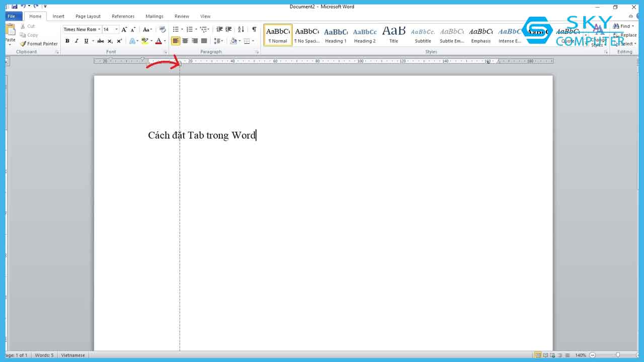This screenshot has width=644, height=362.
Task: Insert numbered list
Action: coord(189,30)
